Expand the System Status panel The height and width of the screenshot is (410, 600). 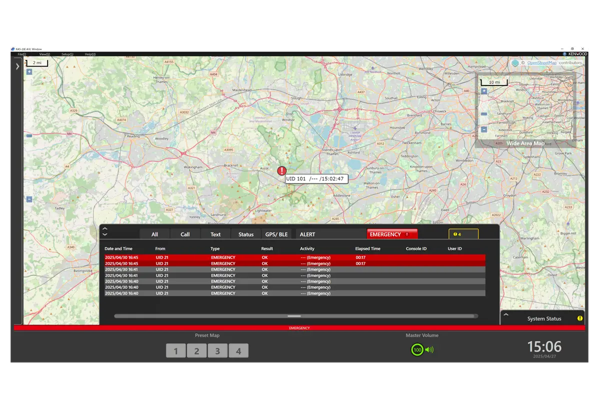506,317
